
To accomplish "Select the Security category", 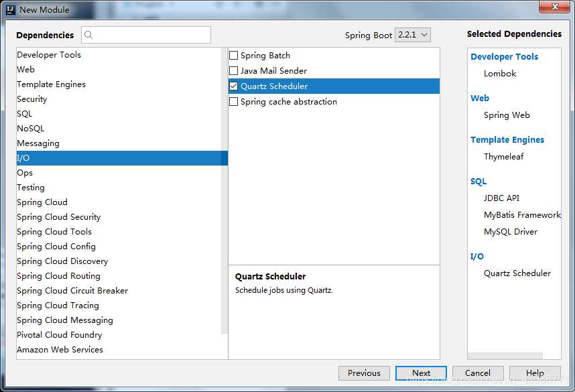I will pos(119,99).
